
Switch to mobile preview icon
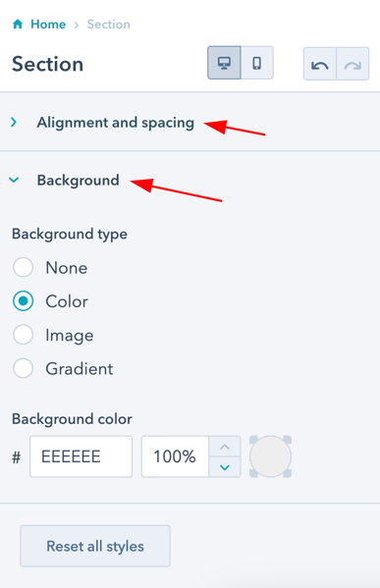(x=257, y=63)
